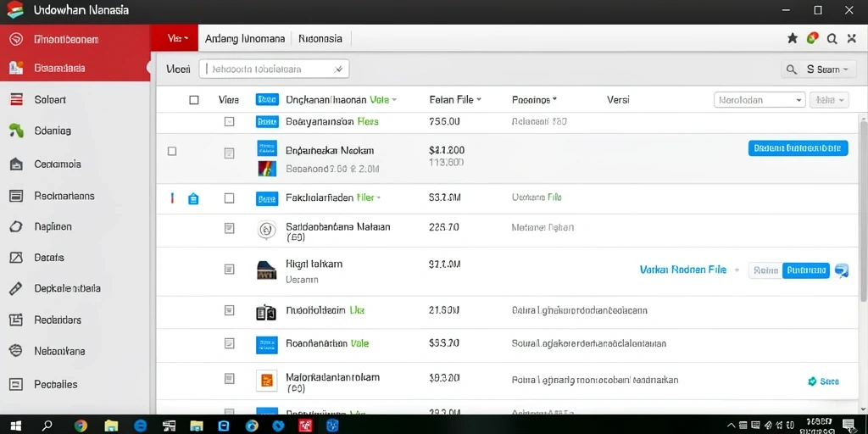Image resolution: width=868 pixels, height=434 pixels.
Task: Click the star favorites icon
Action: pos(793,38)
